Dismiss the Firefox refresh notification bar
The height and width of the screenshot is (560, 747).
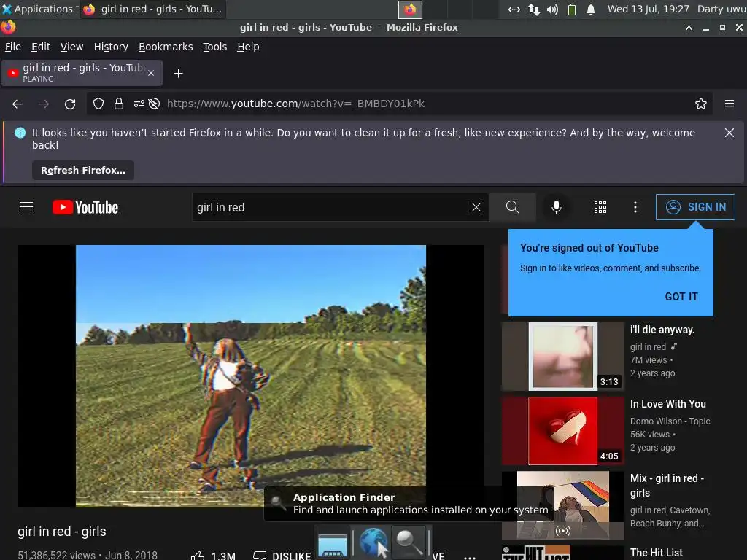pos(729,133)
